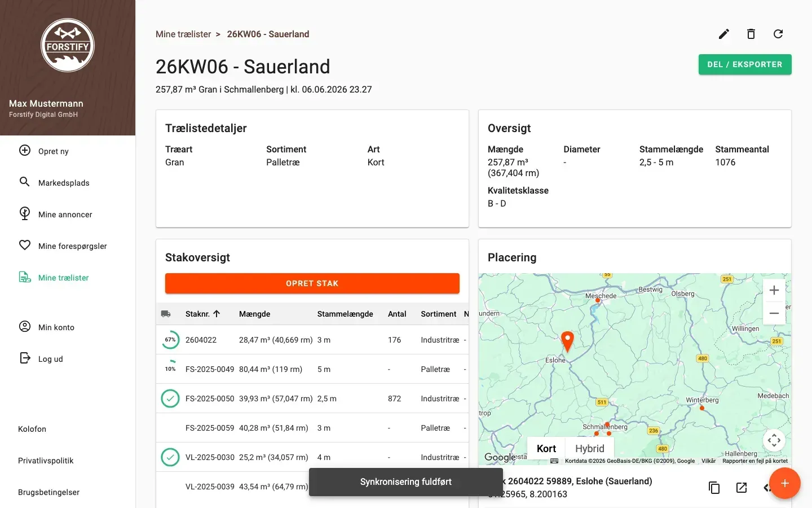Viewport: 812px width, 508px height.
Task: Select stack row FS-2025-0059
Action: 312,428
